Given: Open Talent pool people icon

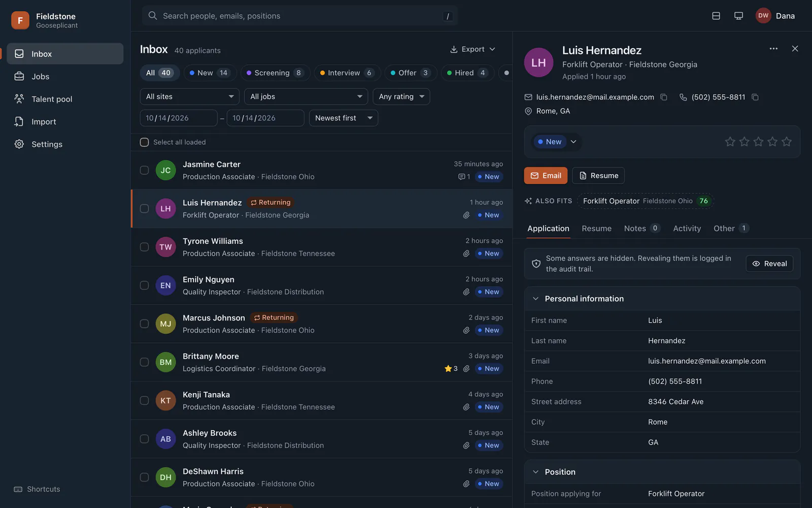Looking at the screenshot, I should pos(19,99).
